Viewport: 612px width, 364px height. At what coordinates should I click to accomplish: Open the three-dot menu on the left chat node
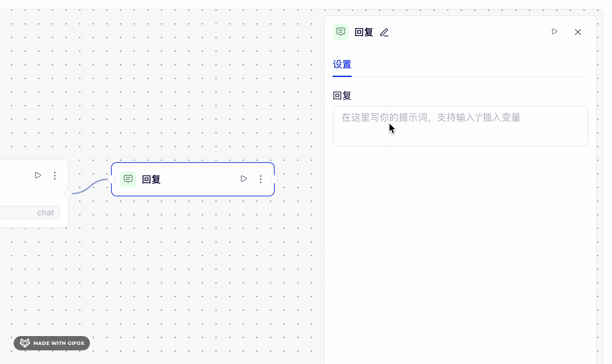[55, 176]
